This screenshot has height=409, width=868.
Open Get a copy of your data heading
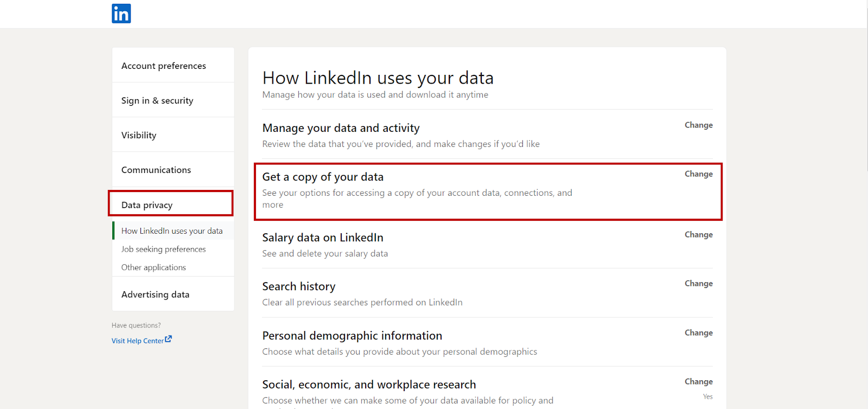(323, 177)
